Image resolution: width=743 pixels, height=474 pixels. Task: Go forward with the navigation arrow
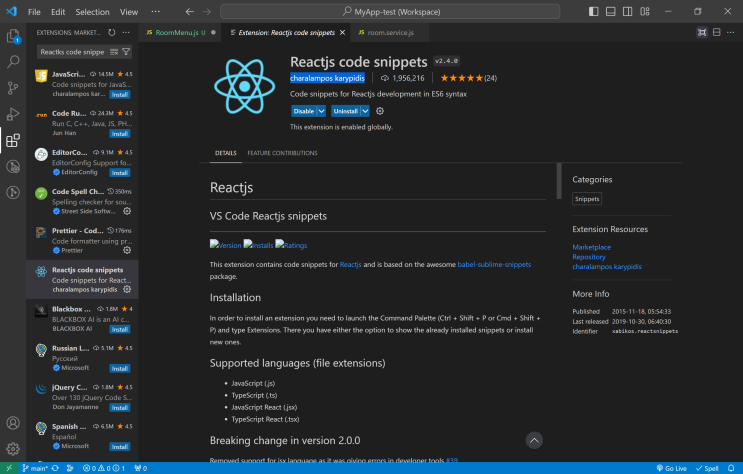click(207, 11)
